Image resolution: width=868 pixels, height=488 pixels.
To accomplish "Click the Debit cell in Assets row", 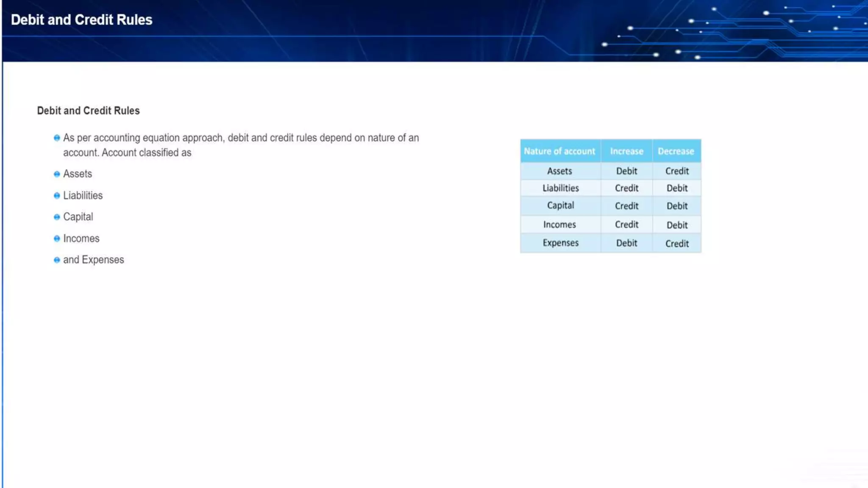I will pyautogui.click(x=626, y=171).
